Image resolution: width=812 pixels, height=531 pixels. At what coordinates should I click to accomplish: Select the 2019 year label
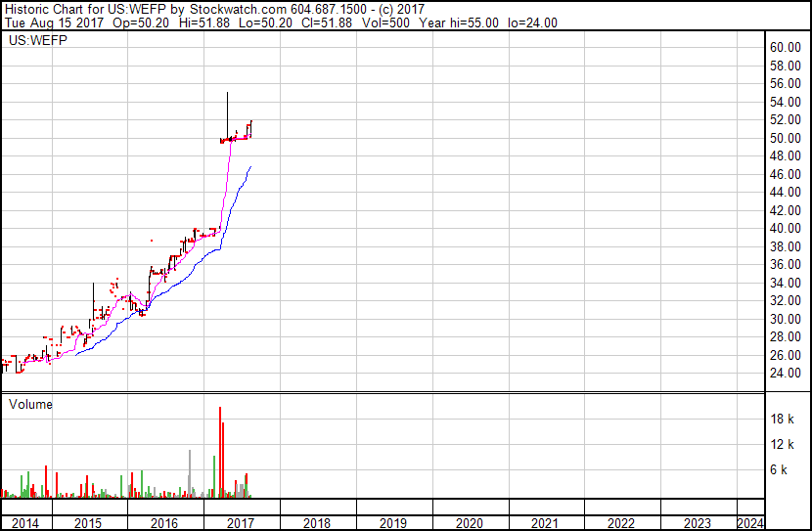click(x=392, y=523)
